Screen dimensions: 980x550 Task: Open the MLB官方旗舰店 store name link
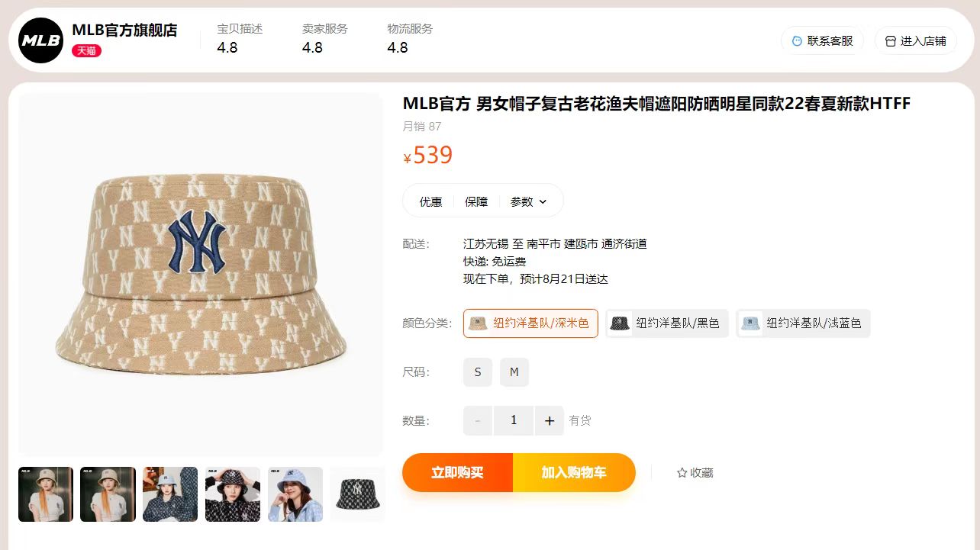click(124, 31)
